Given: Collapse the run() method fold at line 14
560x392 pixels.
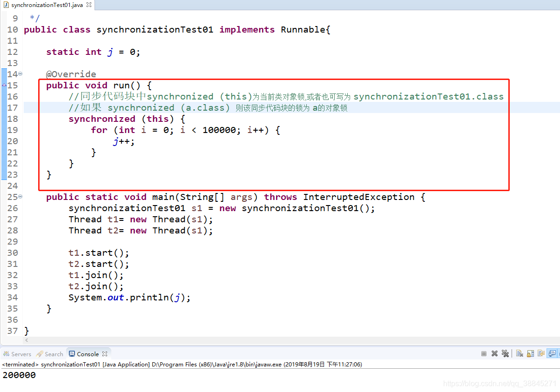Looking at the screenshot, I should pos(20,74).
